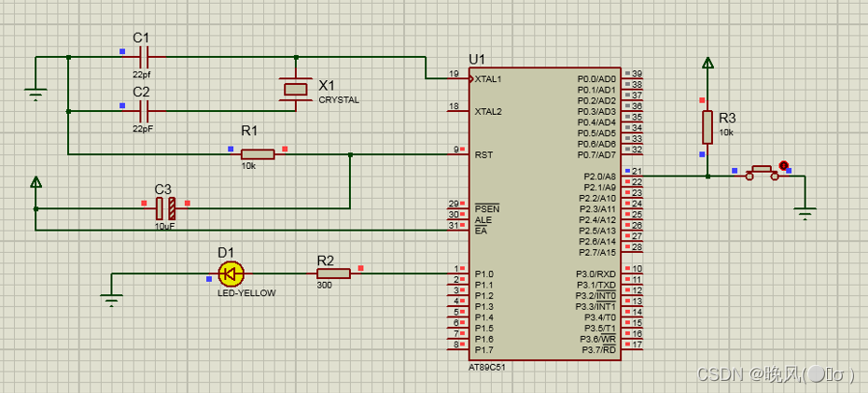
Task: Select the ground symbol beside the push button
Action: pos(805,213)
